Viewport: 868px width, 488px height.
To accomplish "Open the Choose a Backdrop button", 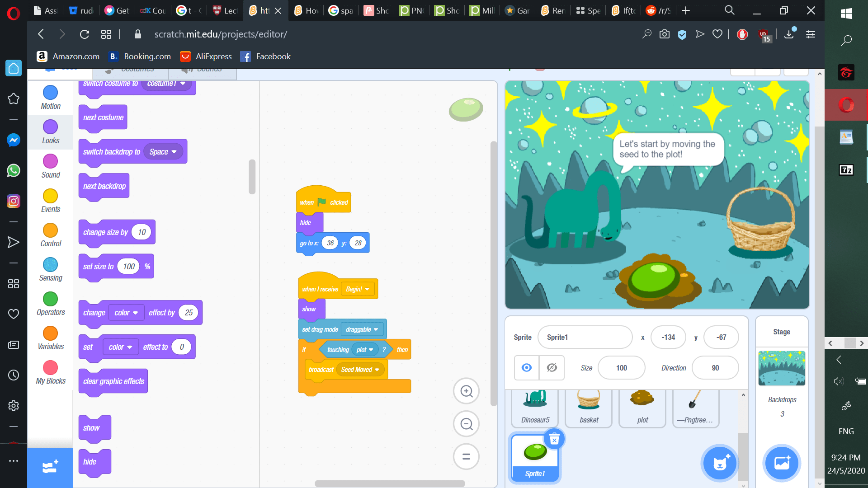I will [782, 463].
